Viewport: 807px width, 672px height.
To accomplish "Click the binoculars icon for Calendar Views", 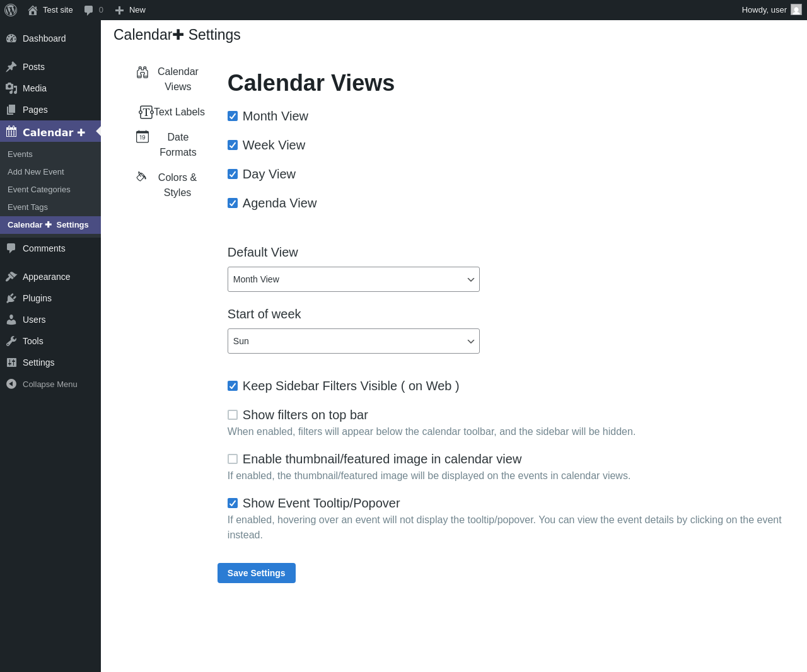I will (142, 72).
